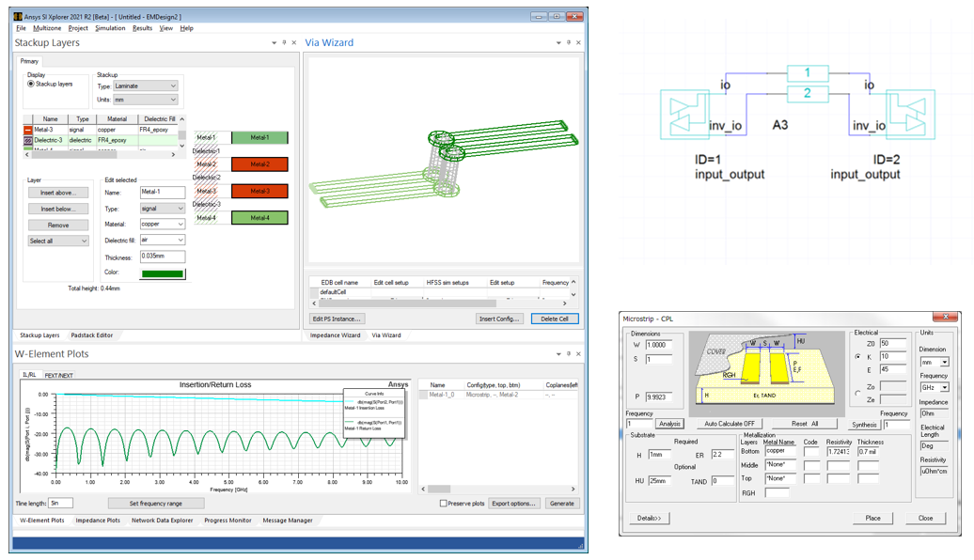
Task: Click the purple Dielectric-3 layer row icon
Action: (28, 140)
